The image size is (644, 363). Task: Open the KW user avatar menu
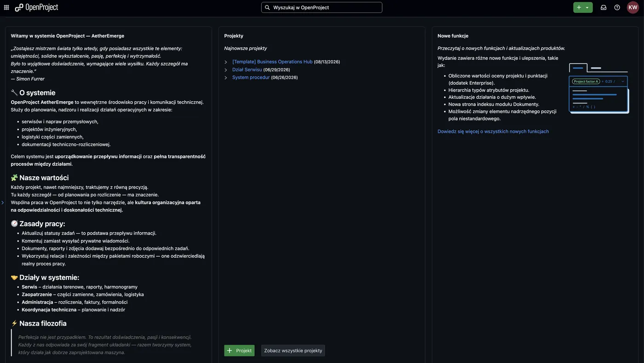633,7
